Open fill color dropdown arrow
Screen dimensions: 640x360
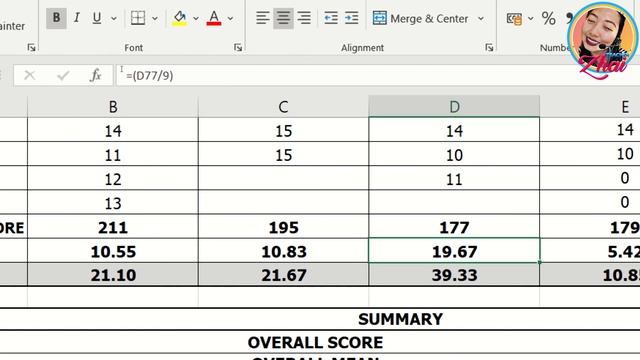[x=196, y=18]
